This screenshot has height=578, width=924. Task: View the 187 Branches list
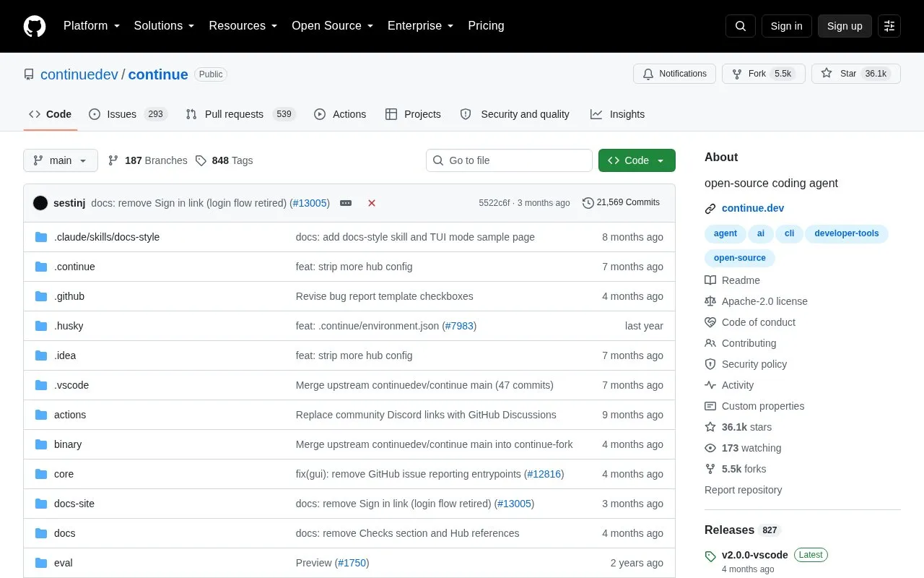[x=147, y=160]
